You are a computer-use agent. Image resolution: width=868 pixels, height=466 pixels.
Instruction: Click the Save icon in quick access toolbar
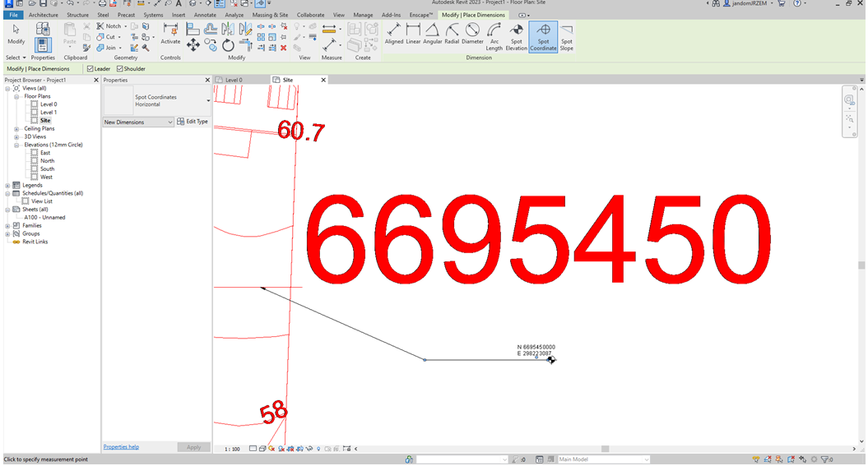tap(43, 3)
